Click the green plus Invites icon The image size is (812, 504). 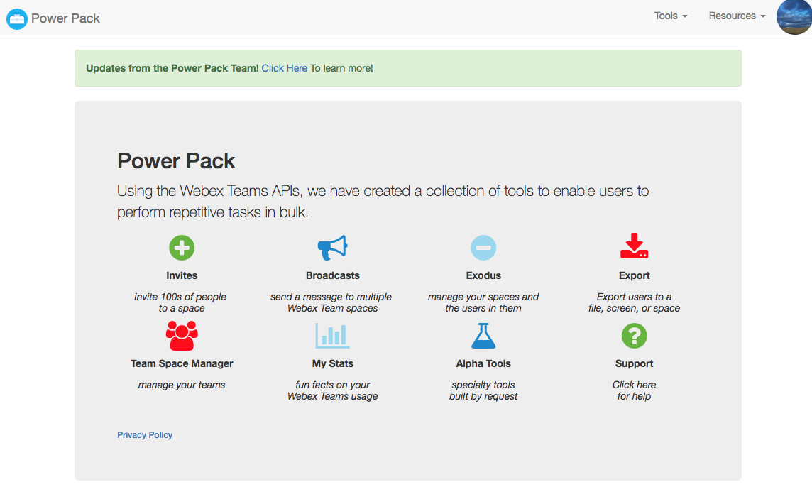[x=182, y=248]
